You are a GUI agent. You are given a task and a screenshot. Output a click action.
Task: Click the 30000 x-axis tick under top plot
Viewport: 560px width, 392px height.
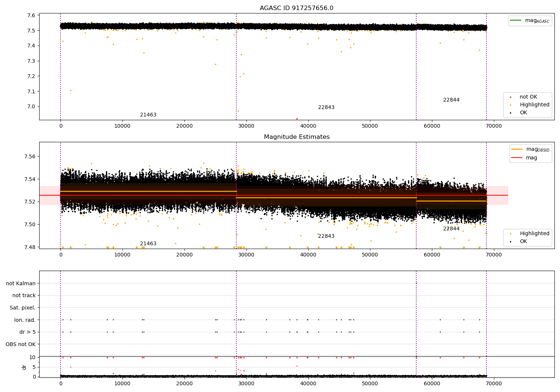pos(246,126)
